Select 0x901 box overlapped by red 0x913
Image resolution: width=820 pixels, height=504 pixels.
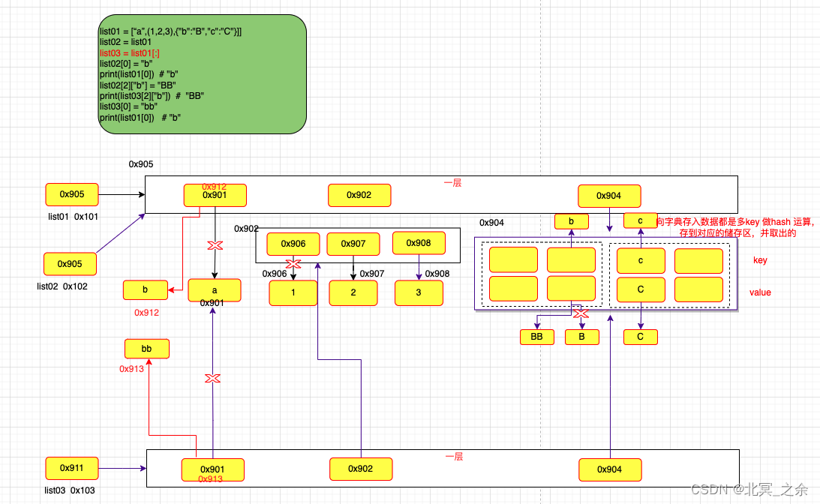click(x=213, y=470)
